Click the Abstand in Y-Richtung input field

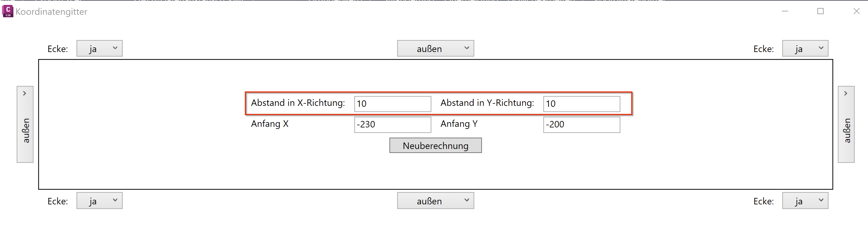click(x=581, y=104)
